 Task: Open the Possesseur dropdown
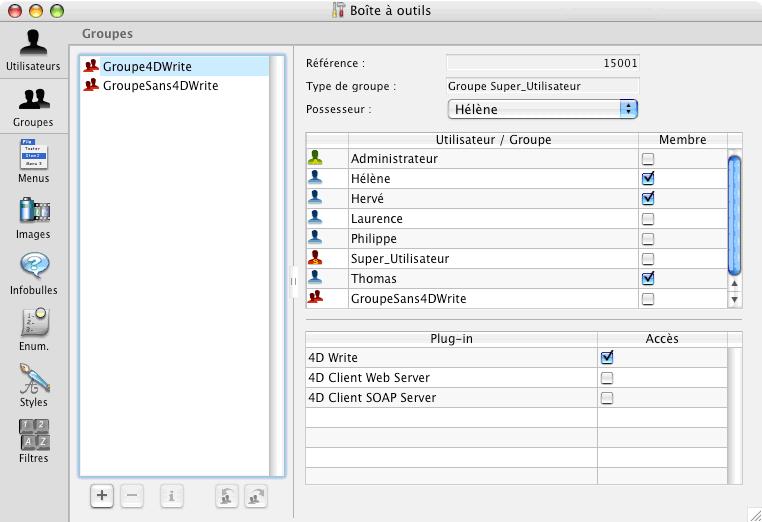click(x=542, y=109)
